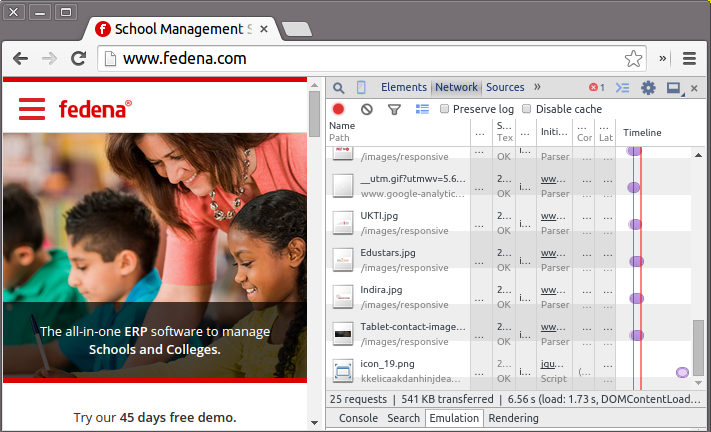Select the Edustars.jpg request row
This screenshot has width=711, height=432.
click(x=400, y=260)
